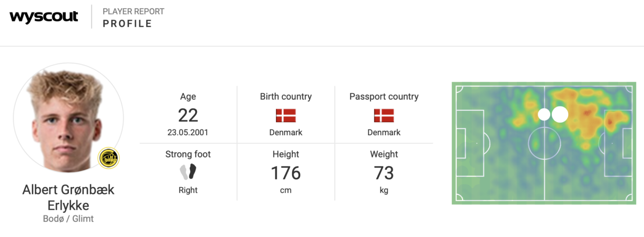The width and height of the screenshot is (644, 237).
Task: Click the age value 22
Action: [188, 115]
